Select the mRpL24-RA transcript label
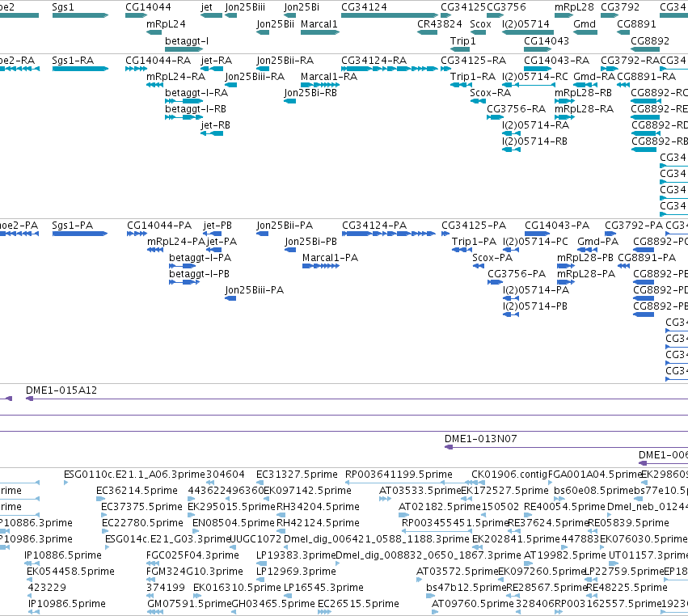The height and width of the screenshot is (616, 688). point(176,76)
